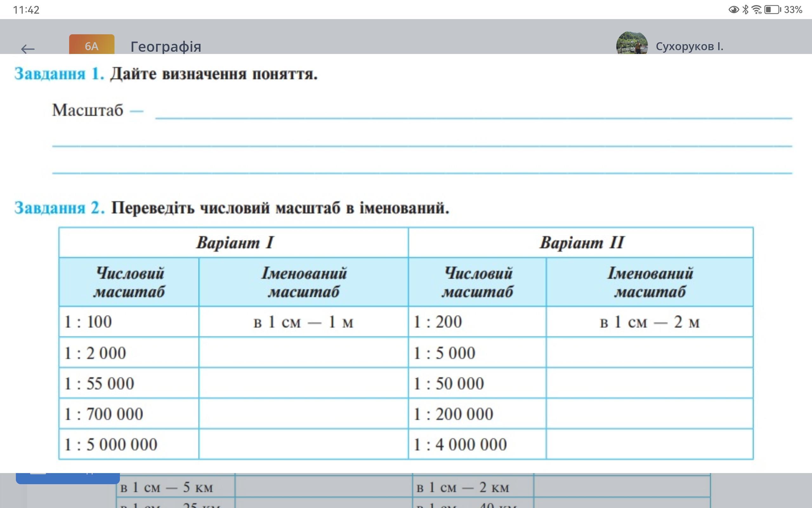Tap the Wi-Fi status icon
Image resolution: width=812 pixels, height=508 pixels.
(x=756, y=10)
